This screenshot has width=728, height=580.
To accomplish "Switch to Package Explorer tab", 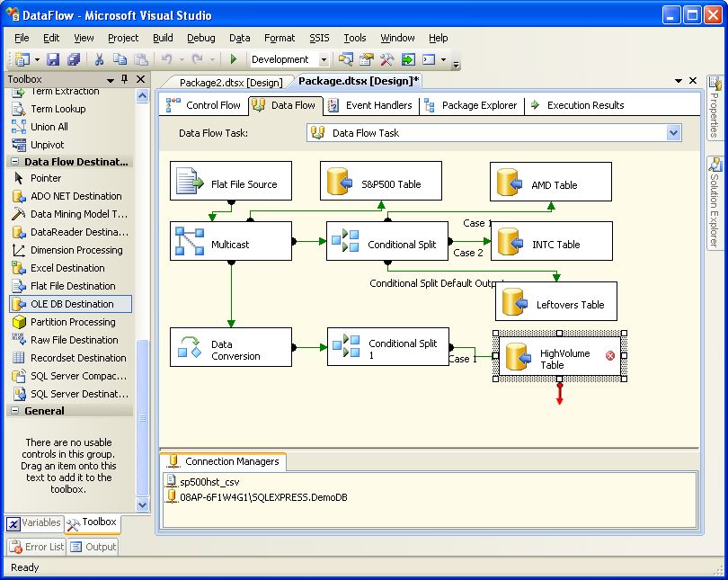I will point(471,105).
